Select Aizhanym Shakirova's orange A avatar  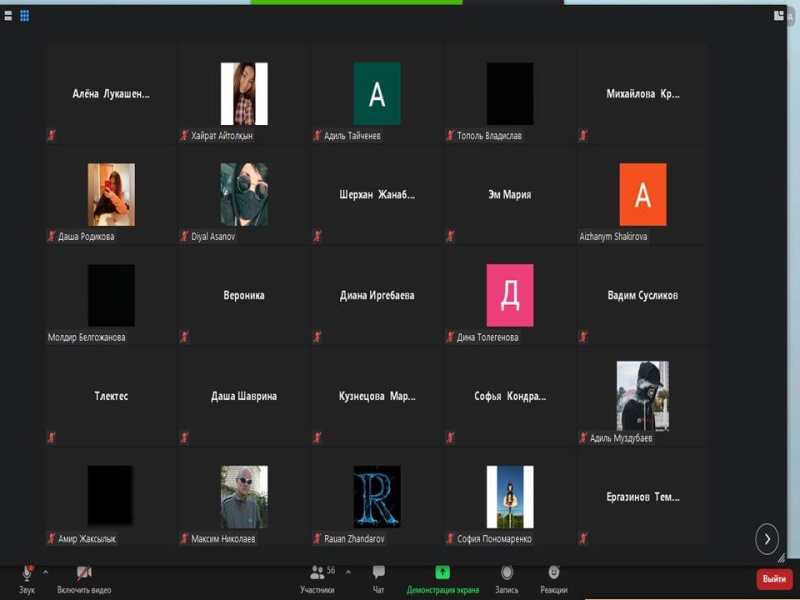click(x=643, y=194)
